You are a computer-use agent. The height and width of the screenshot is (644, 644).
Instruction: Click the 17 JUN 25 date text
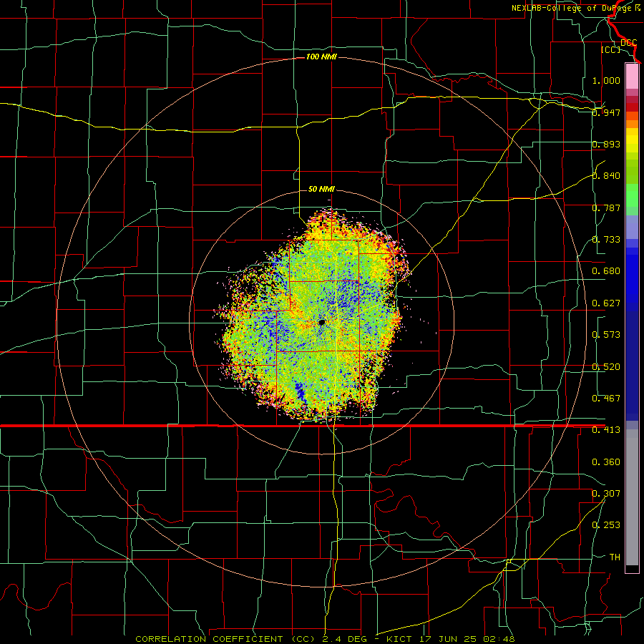point(448,640)
